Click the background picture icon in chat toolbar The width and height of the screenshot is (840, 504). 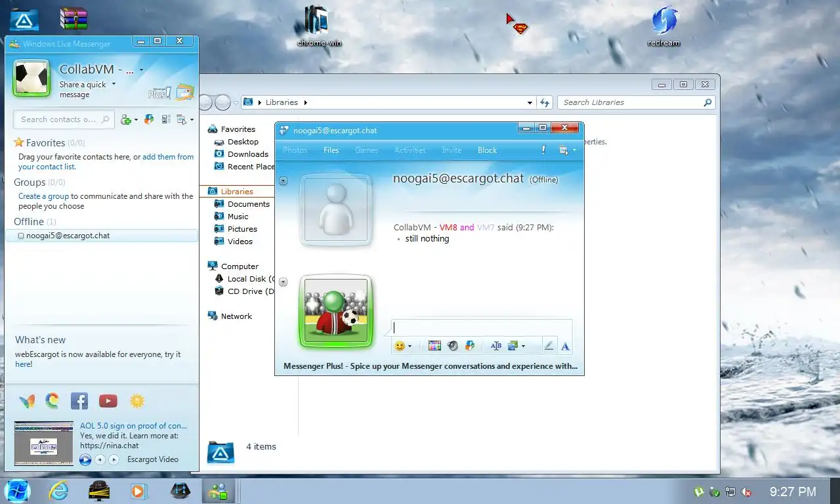pos(513,346)
